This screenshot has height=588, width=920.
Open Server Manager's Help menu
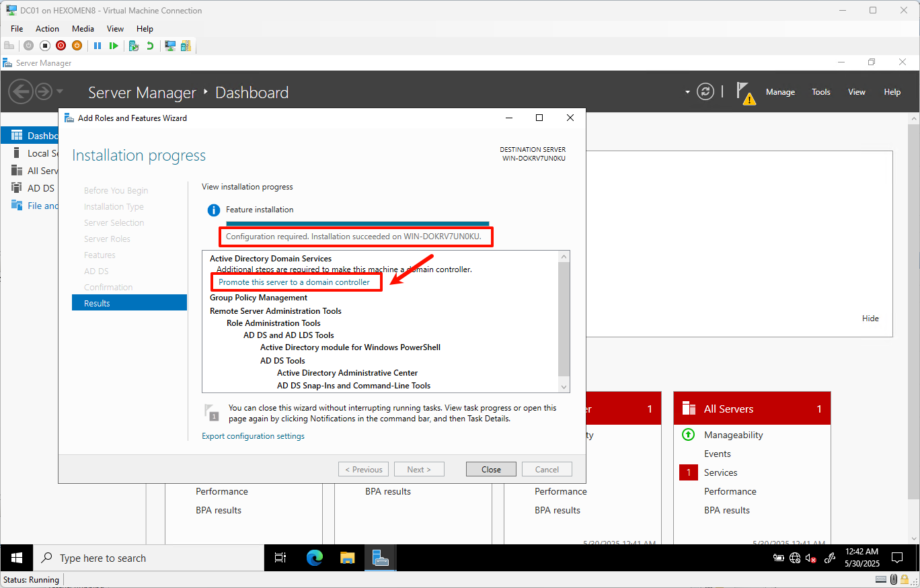892,92
